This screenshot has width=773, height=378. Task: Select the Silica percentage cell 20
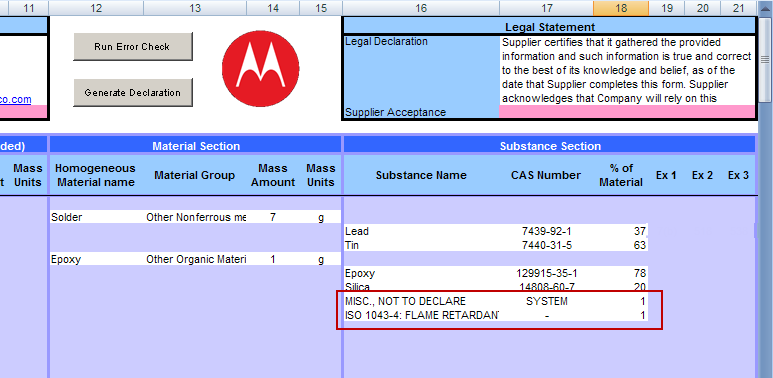click(621, 287)
